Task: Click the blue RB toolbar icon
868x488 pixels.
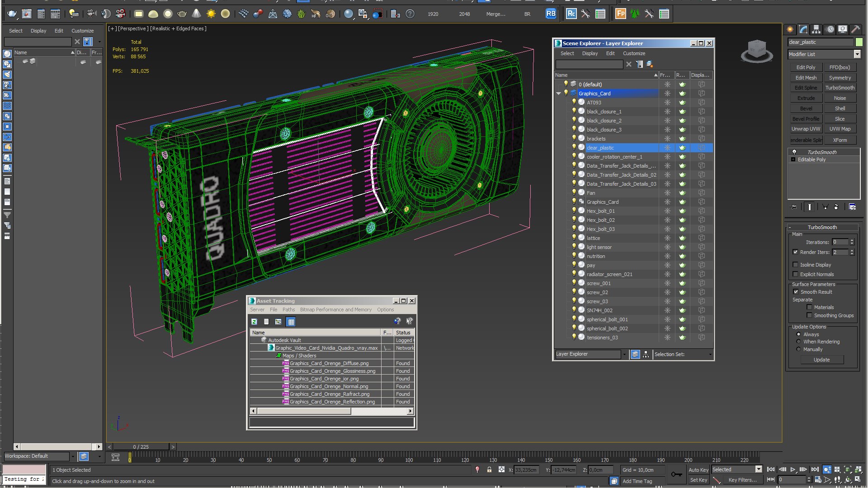Action: point(551,14)
